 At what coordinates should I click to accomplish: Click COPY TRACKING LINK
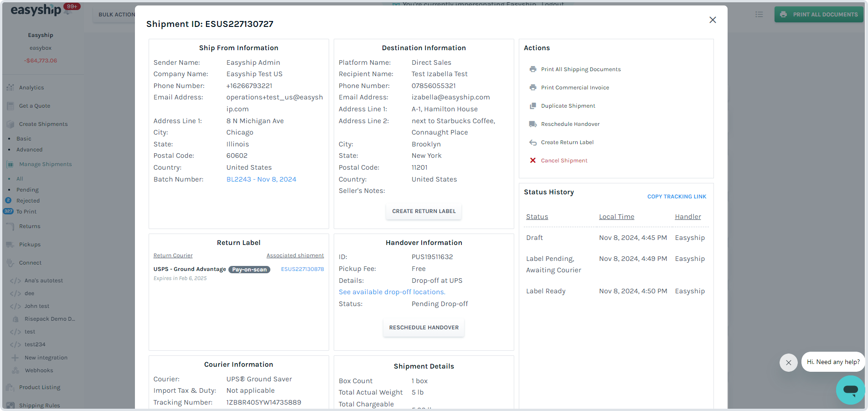coord(677,197)
